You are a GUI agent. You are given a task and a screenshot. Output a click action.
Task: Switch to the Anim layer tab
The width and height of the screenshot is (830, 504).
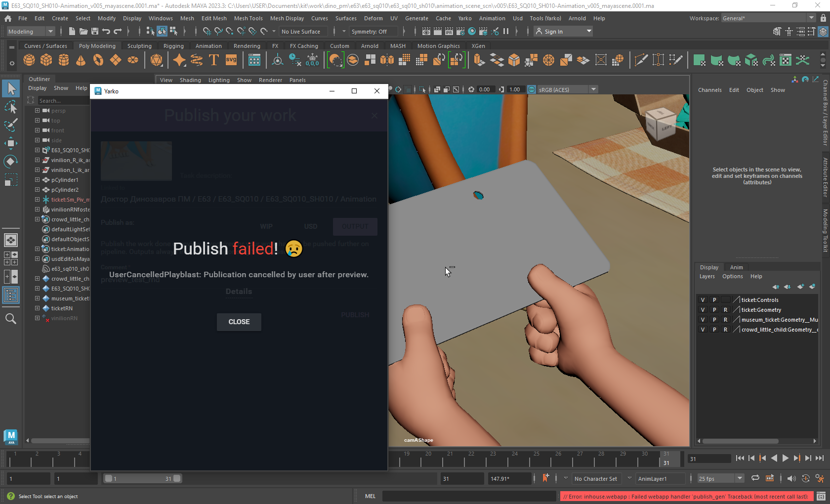[736, 267]
